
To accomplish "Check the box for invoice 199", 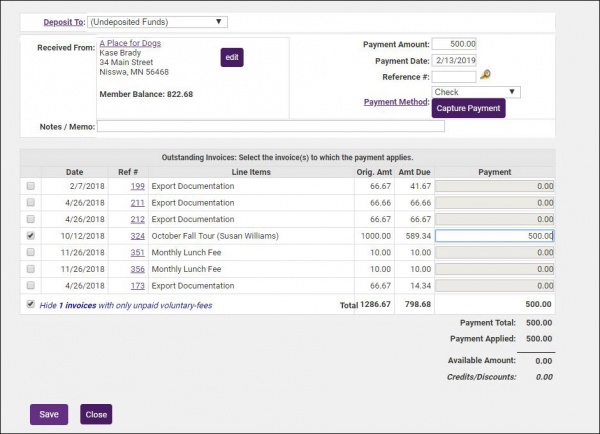I will [x=30, y=186].
